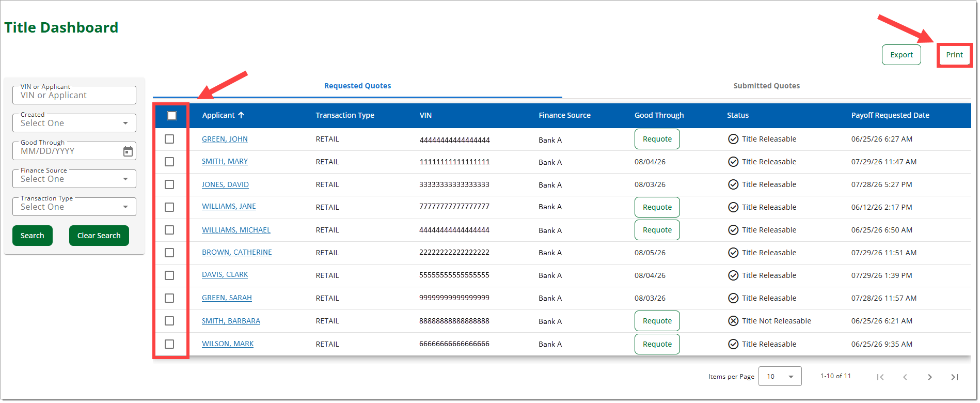Click the VIN or Applicant field
Image resolution: width=980 pixels, height=403 pixels.
pyautogui.click(x=74, y=95)
